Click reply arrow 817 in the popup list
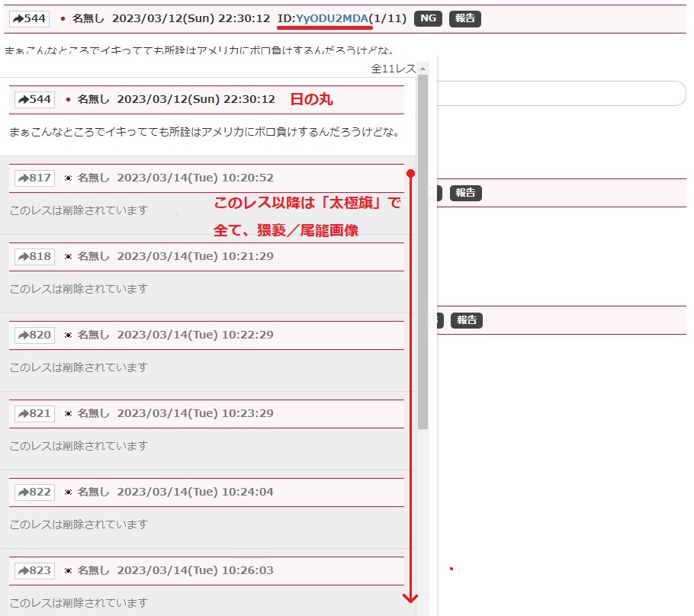 (x=34, y=178)
